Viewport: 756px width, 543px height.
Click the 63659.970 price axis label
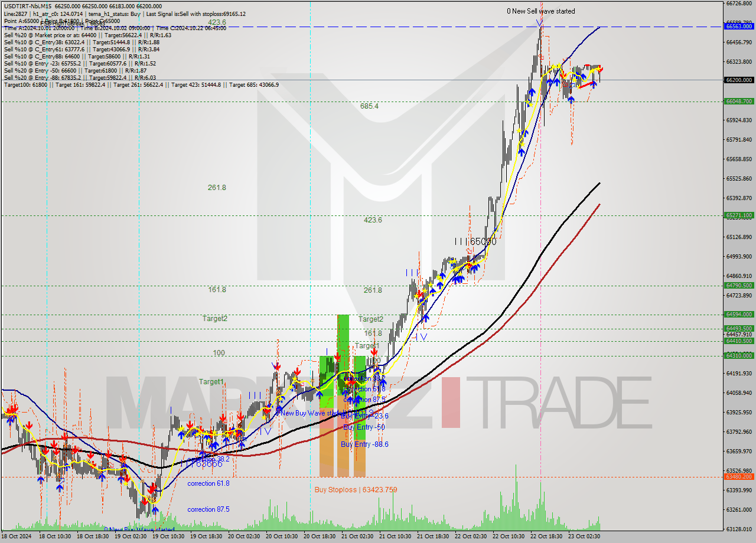[x=739, y=452]
